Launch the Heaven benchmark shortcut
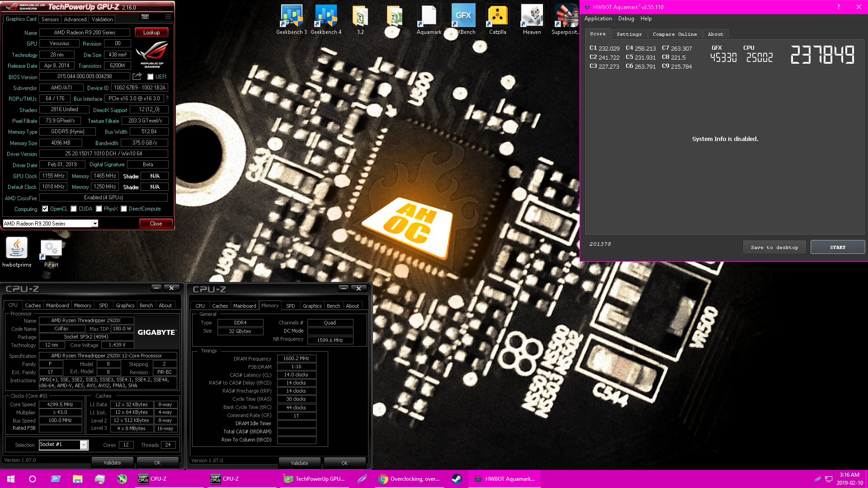868x488 pixels. [x=532, y=19]
